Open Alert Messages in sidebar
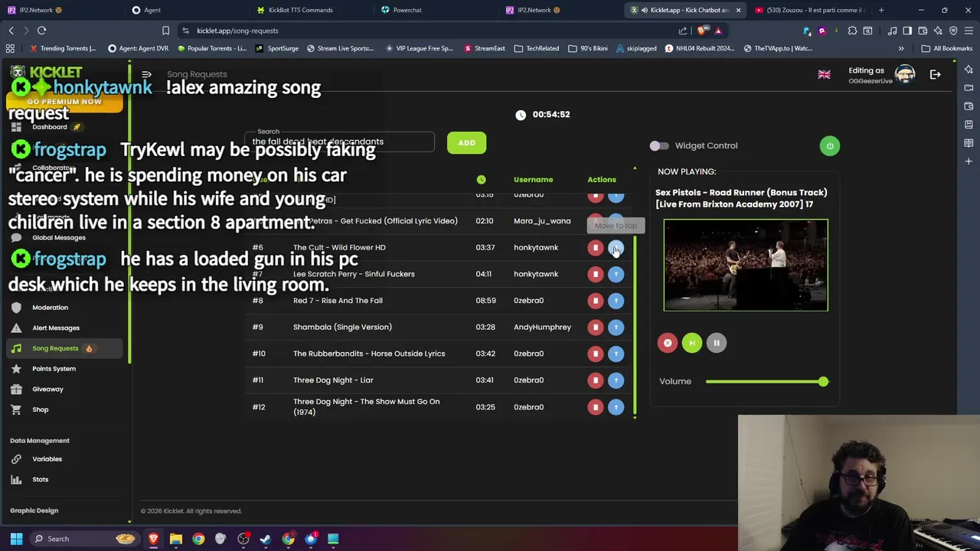Screen dimensions: 980x551 [x=55, y=328]
